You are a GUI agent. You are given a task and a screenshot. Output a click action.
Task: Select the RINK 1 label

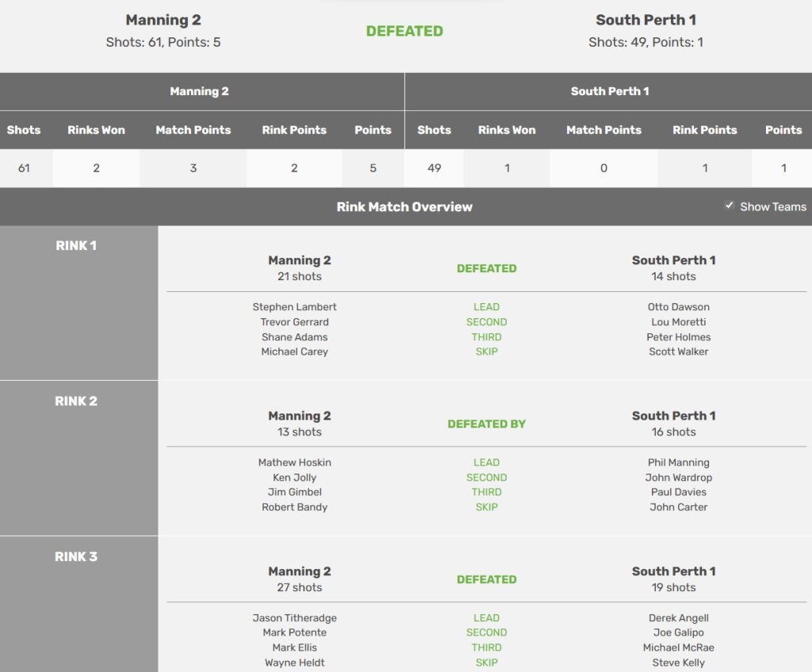pyautogui.click(x=76, y=246)
